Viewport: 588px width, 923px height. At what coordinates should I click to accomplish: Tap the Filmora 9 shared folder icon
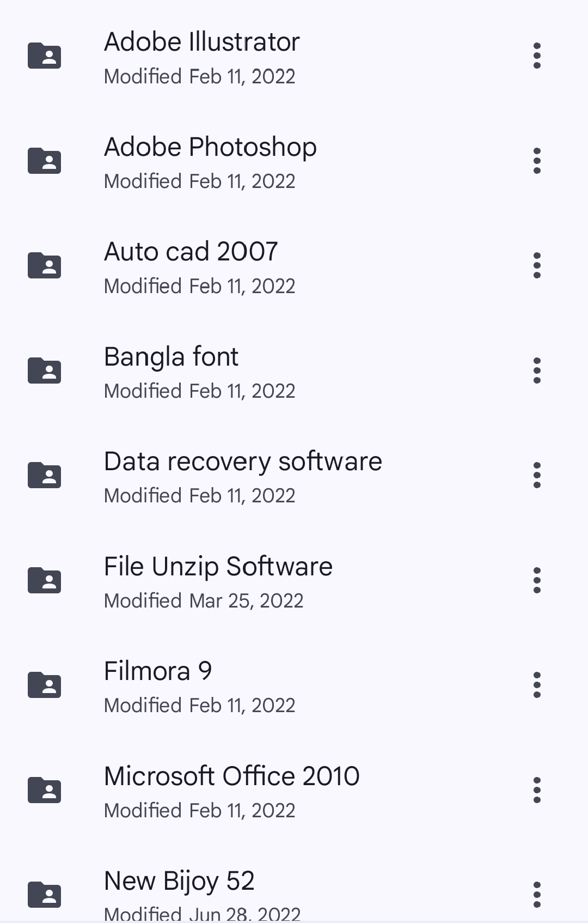click(x=44, y=685)
